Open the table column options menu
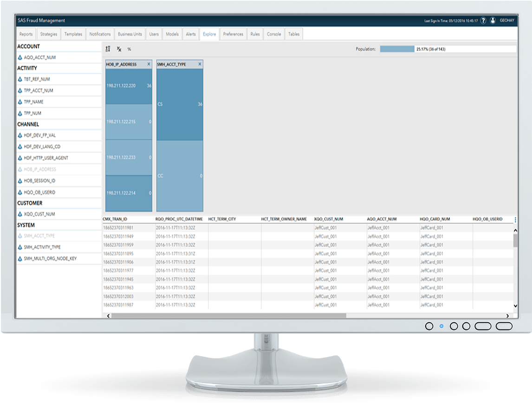 click(x=515, y=219)
